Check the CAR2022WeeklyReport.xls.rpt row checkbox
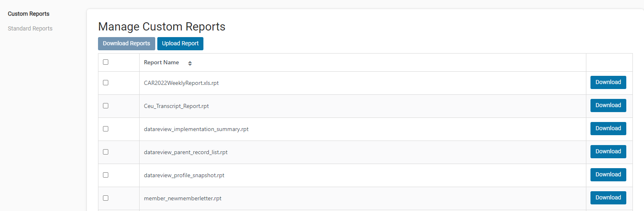 pyautogui.click(x=105, y=82)
